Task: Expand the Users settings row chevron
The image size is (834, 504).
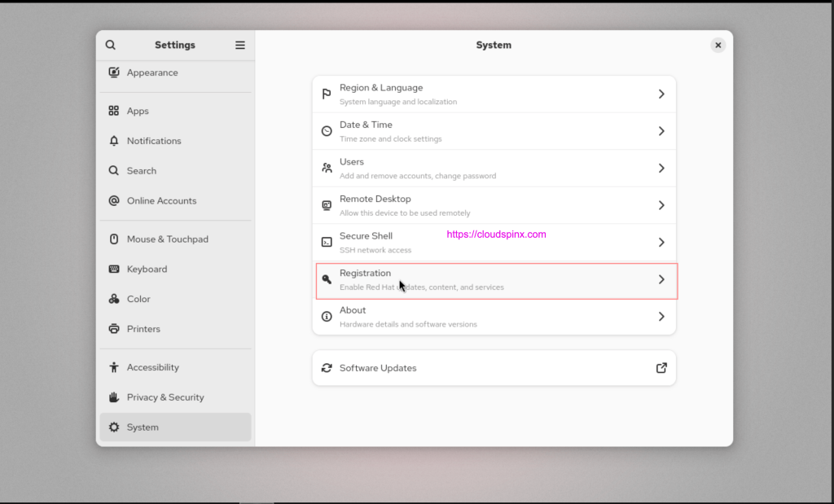Action: pyautogui.click(x=661, y=168)
